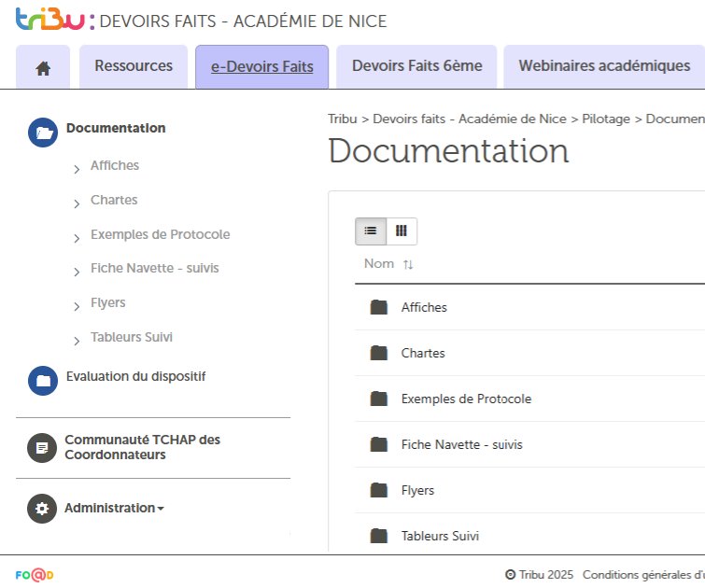Select the e-Devoirs Faits tab
The image size is (705, 588).
[262, 67]
